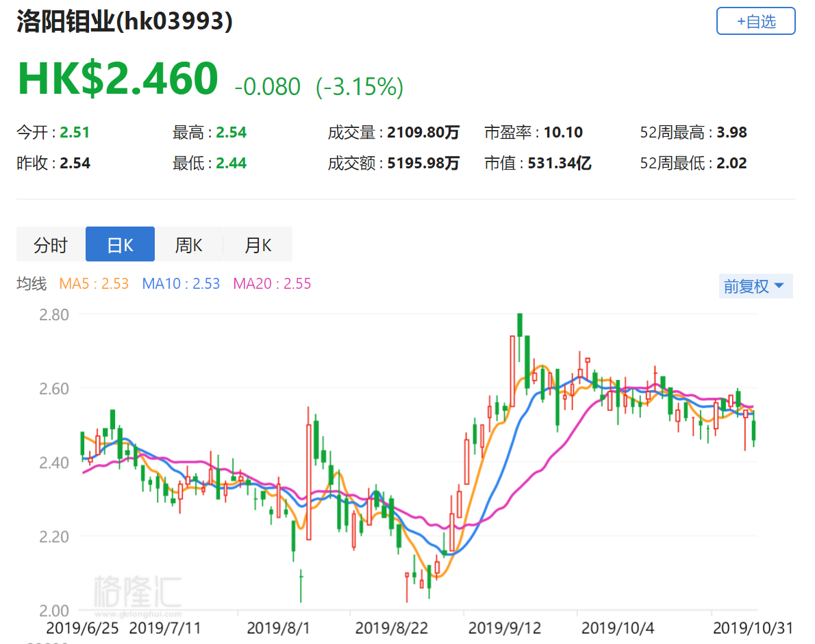Image resolution: width=815 pixels, height=644 pixels.
Task: Click the 2019/10/4 date axis label
Action: pos(618,628)
